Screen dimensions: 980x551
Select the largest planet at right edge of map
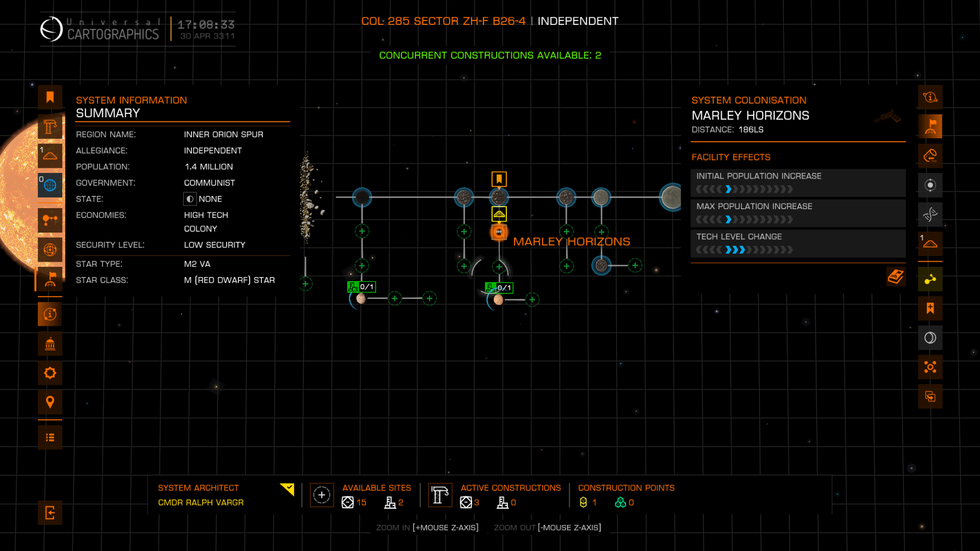pyautogui.click(x=671, y=197)
